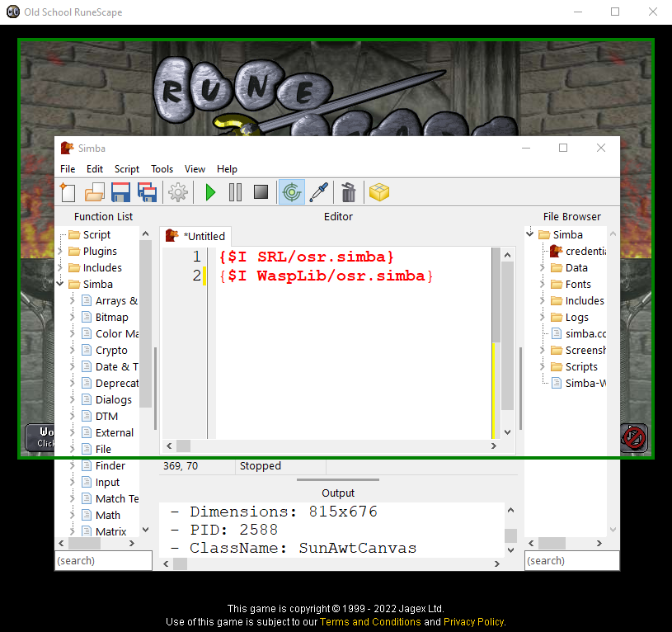Image resolution: width=672 pixels, height=632 pixels.
Task: Select the color picker eyedropper tool
Action: 319,192
